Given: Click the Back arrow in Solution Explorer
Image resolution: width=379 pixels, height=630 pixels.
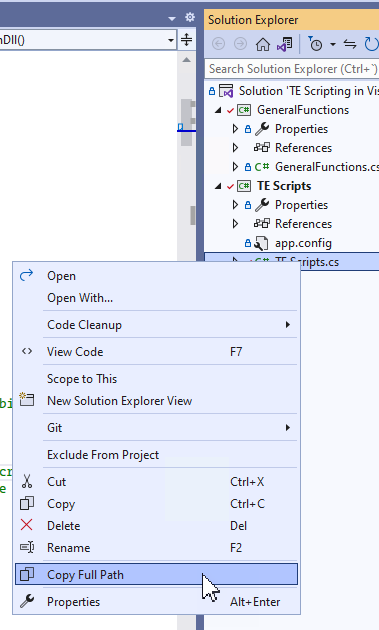Looking at the screenshot, I should pyautogui.click(x=218, y=44).
